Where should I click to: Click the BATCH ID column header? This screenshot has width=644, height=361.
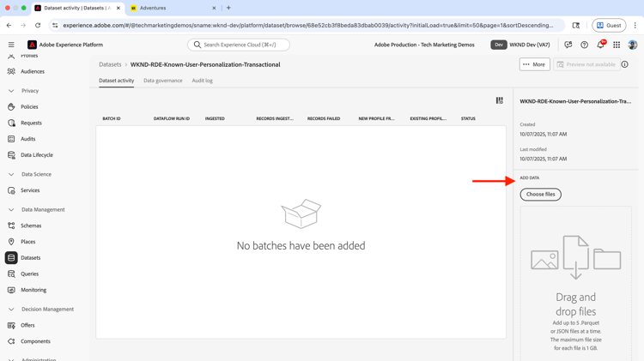point(112,118)
